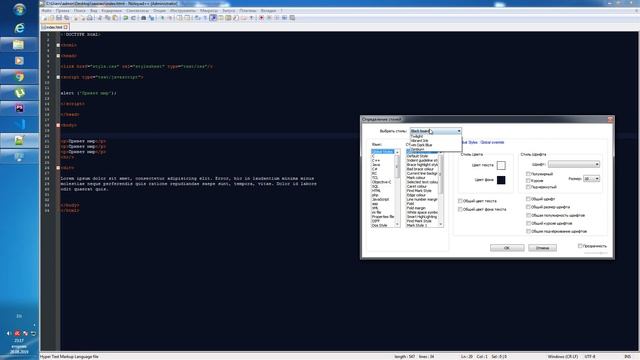The width and height of the screenshot is (640, 360).
Task: Click the Cut toolbar icon
Action: click(100, 18)
